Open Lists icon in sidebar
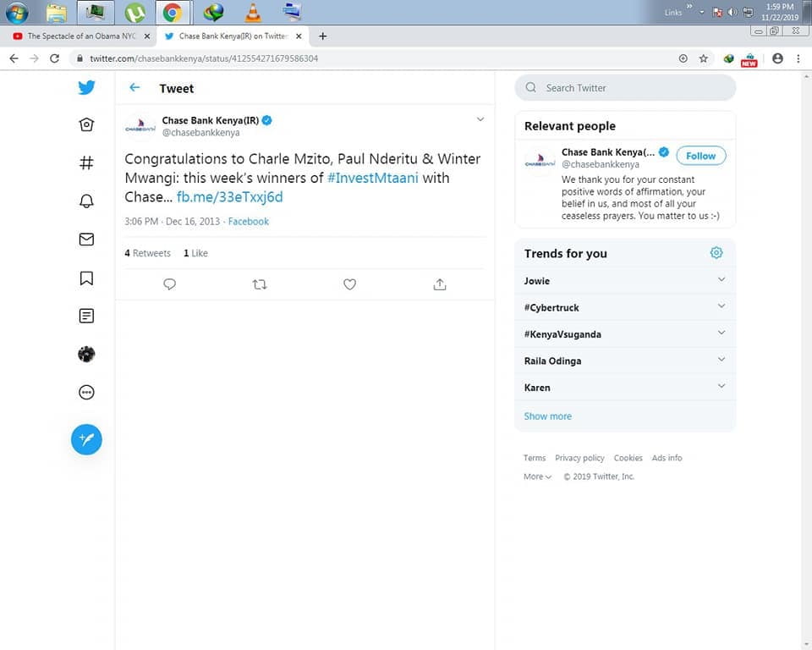 (86, 316)
